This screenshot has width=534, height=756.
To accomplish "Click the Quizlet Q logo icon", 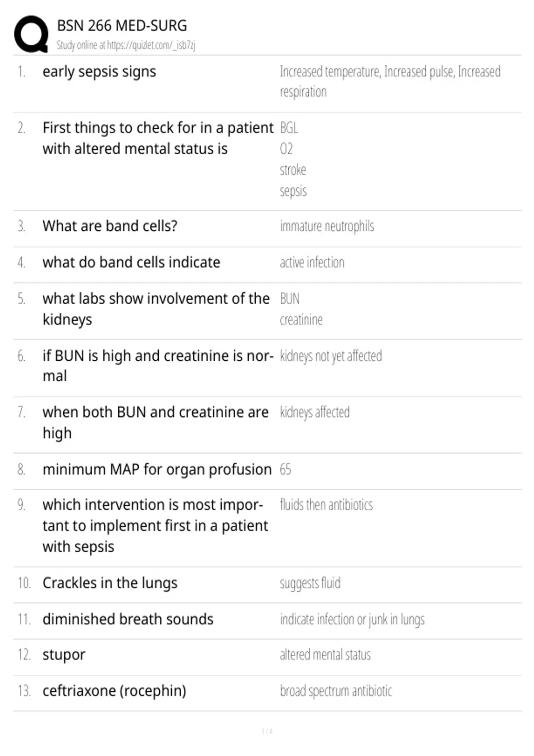I will (x=31, y=34).
